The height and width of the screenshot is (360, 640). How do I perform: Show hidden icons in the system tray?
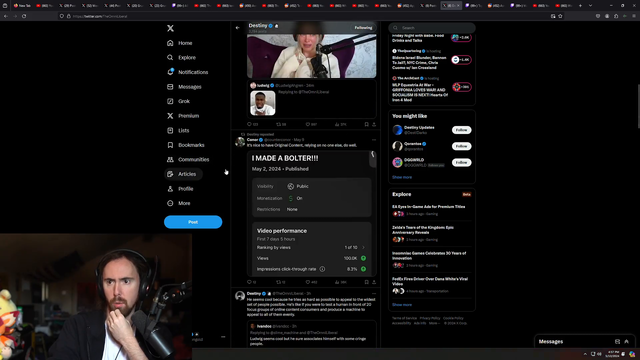[x=585, y=354]
